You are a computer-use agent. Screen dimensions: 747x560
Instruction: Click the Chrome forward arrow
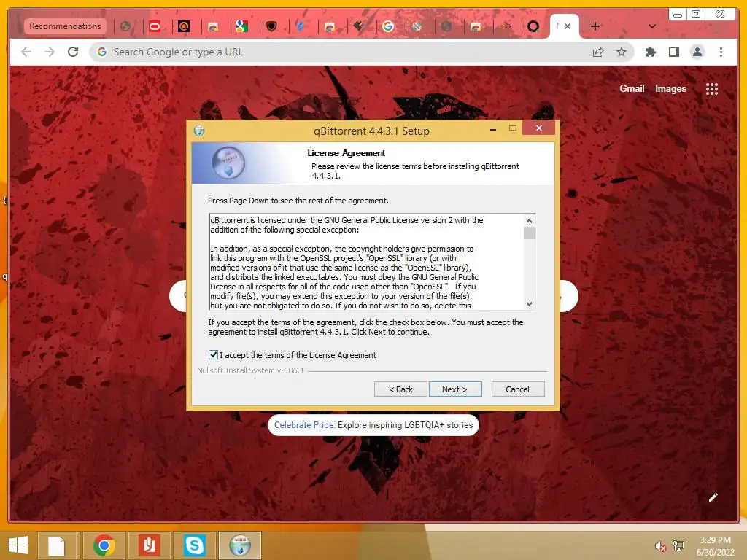[50, 52]
